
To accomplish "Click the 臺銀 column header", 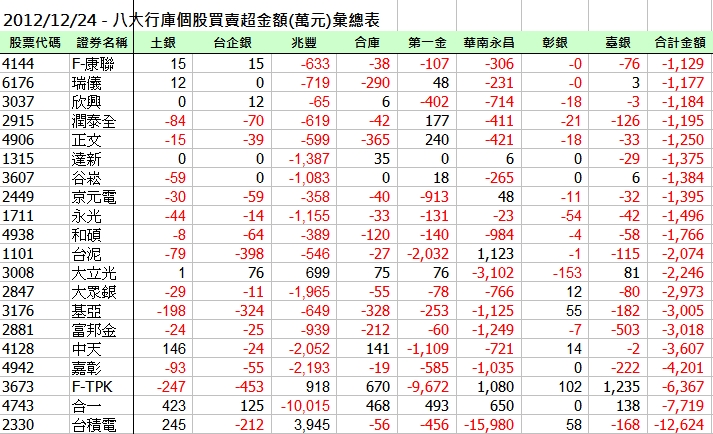I will pos(618,43).
